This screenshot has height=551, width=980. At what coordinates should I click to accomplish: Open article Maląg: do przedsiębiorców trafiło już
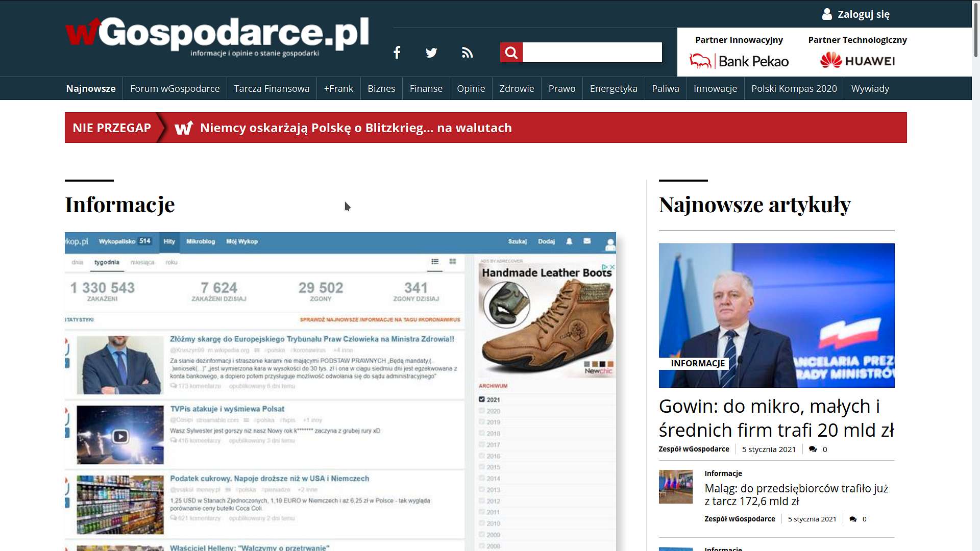point(796,495)
